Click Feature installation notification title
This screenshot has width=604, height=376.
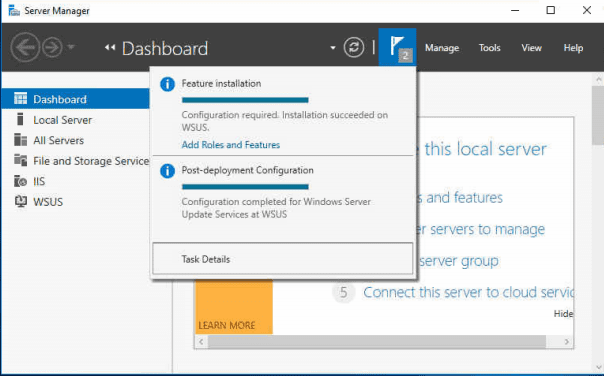(221, 84)
